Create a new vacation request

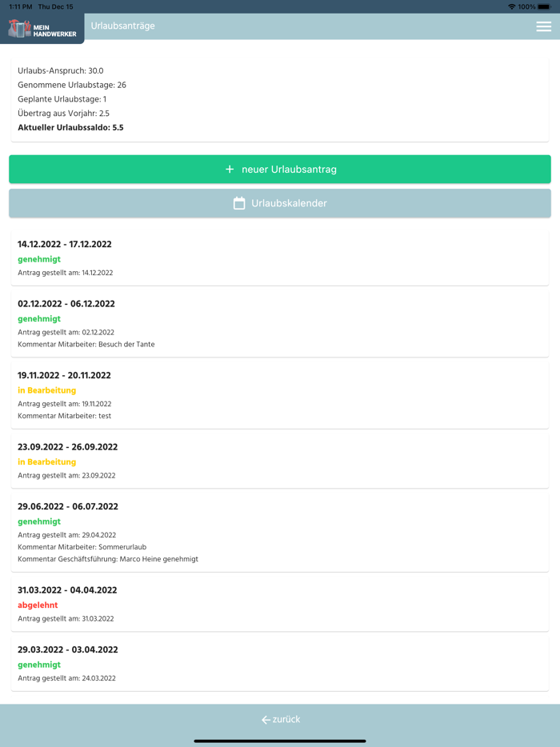pyautogui.click(x=279, y=169)
